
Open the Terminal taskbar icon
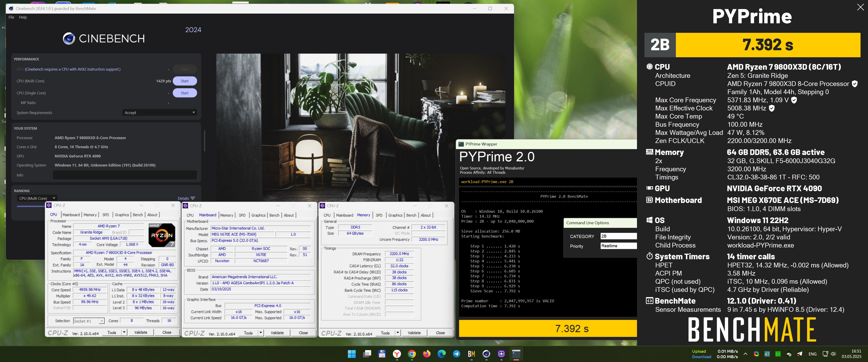tap(516, 354)
